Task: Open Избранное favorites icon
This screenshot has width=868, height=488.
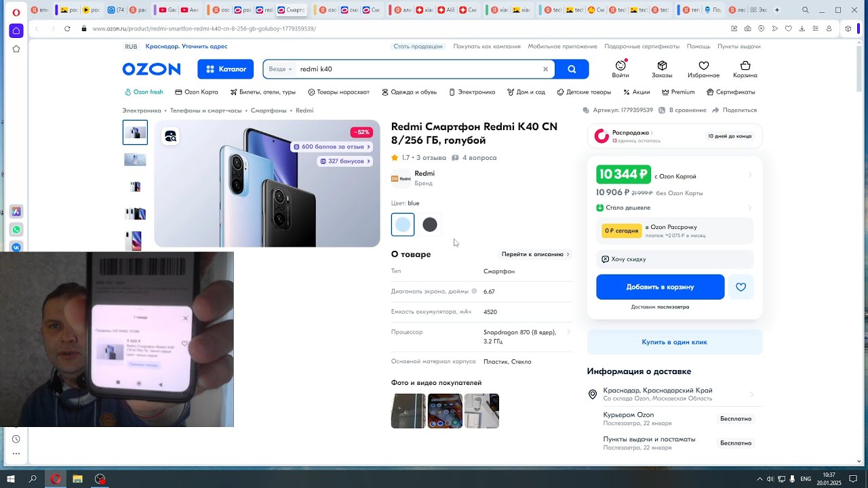Action: pyautogui.click(x=703, y=69)
